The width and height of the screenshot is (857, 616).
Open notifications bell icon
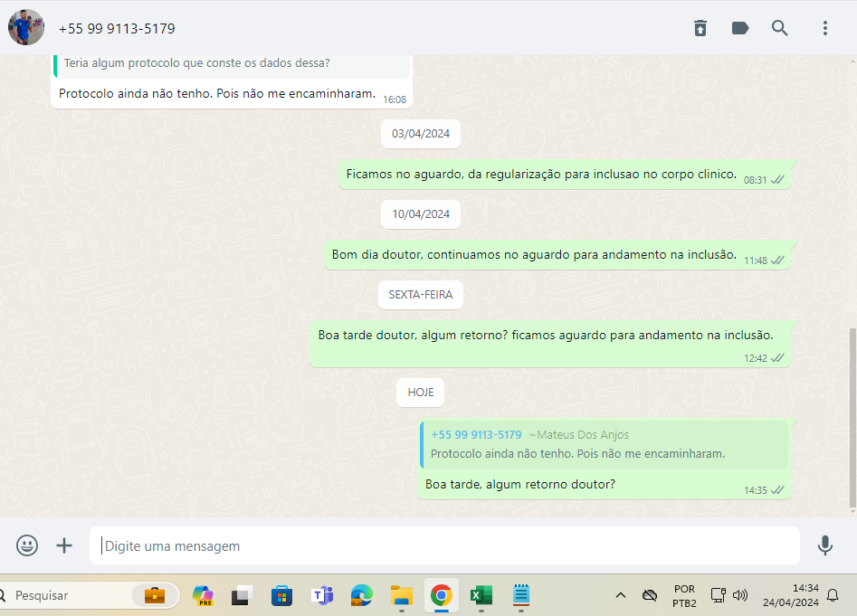[833, 595]
